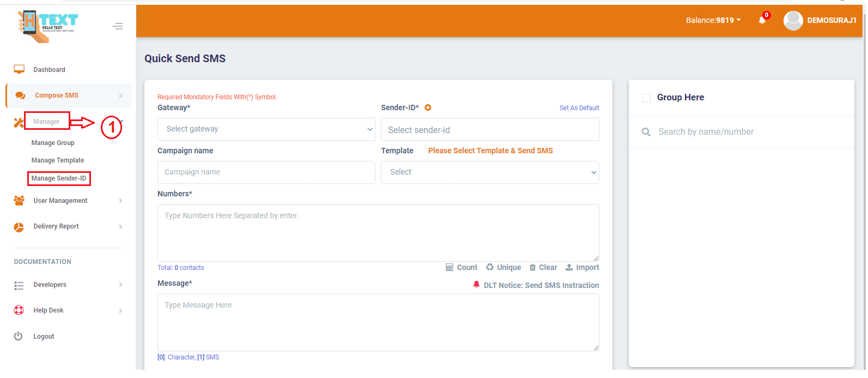Go to Dashboard in sidebar
The width and height of the screenshot is (868, 378).
point(49,70)
